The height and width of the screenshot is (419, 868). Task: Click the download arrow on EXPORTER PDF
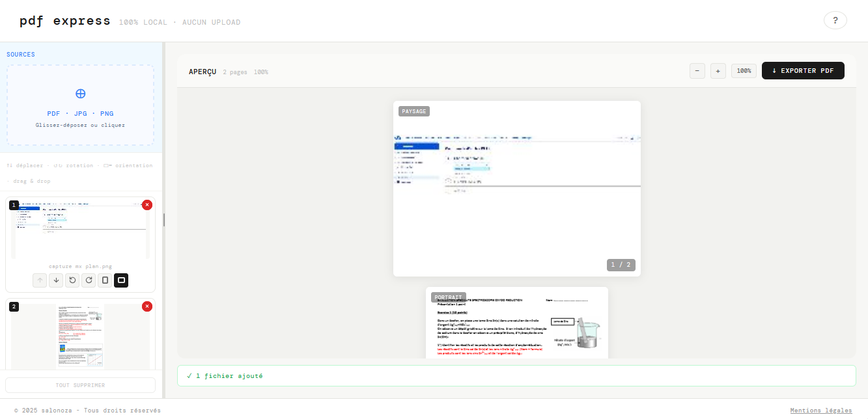[773, 70]
